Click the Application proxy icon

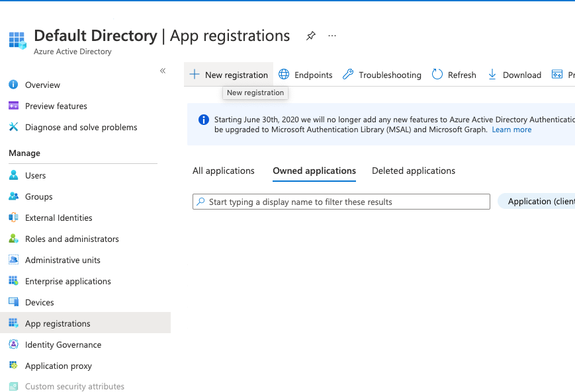tap(14, 366)
